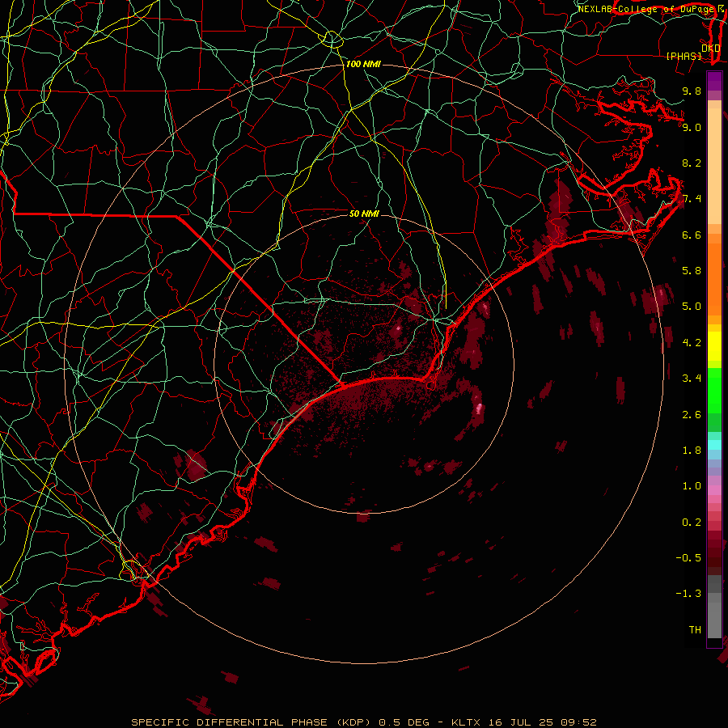Click the 9.0 value on color scale
The height and width of the screenshot is (728, 728).
[x=692, y=127]
